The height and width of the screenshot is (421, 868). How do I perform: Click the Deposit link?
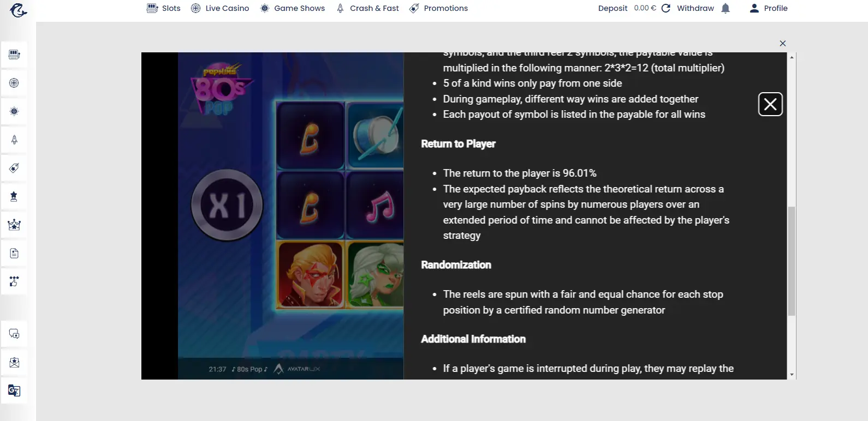pos(613,8)
